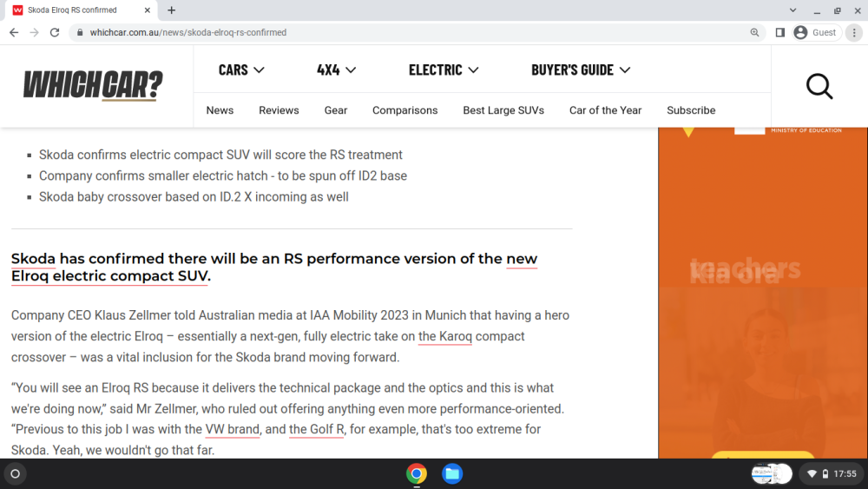The image size is (868, 489).
Task: Open the 'VW brand' link
Action: [x=232, y=429]
